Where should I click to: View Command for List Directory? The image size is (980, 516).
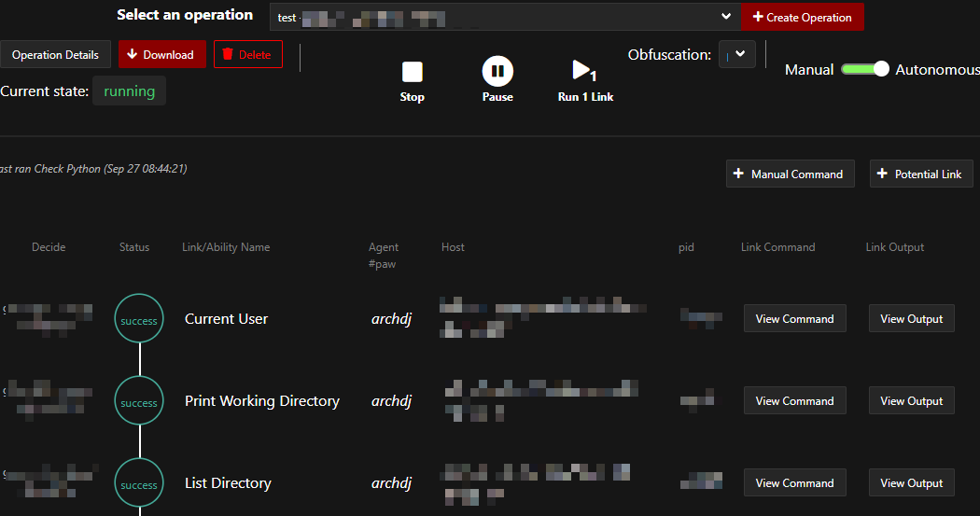tap(794, 483)
